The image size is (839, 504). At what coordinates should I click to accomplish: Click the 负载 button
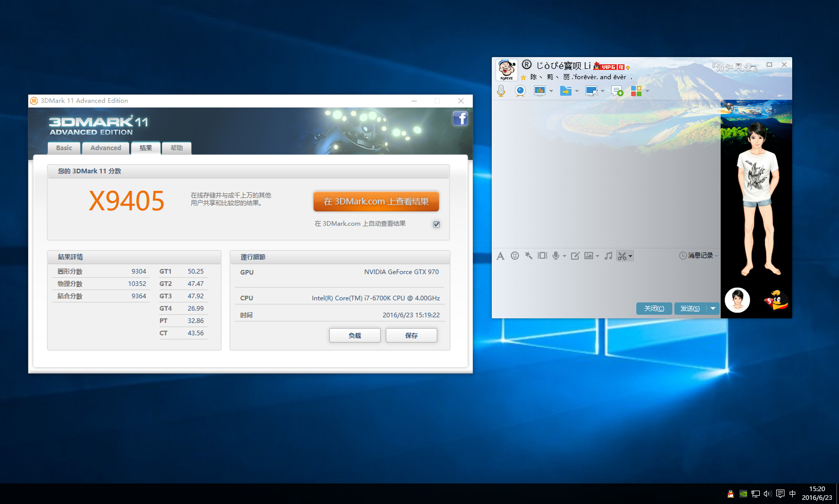pyautogui.click(x=355, y=335)
